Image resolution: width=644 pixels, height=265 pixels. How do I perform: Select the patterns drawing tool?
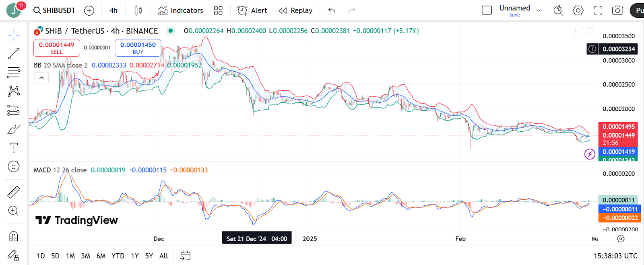point(14,91)
